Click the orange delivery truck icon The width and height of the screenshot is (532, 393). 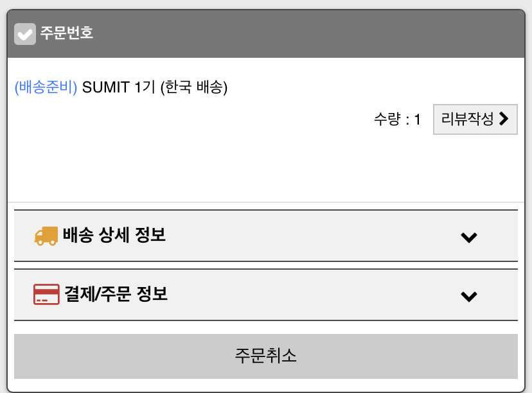pyautogui.click(x=46, y=236)
